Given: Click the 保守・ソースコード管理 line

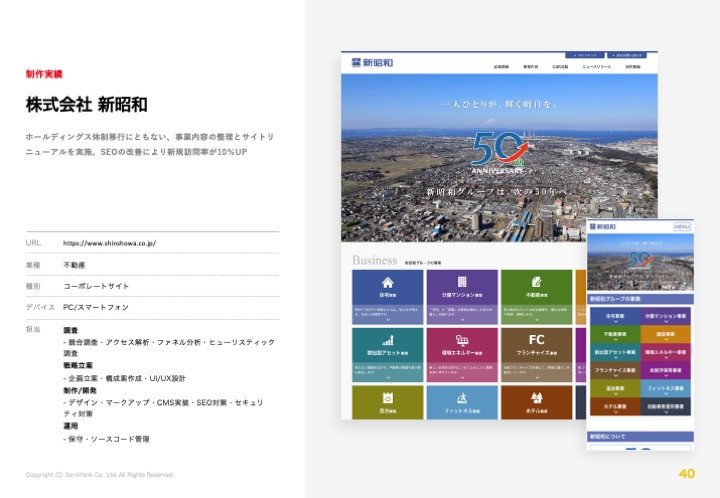Looking at the screenshot, I should coord(106,439).
